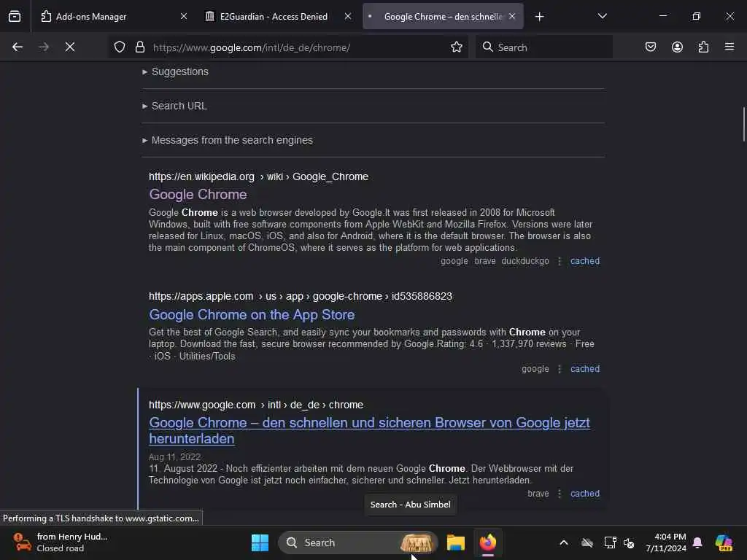Click the forward navigation arrow

pyautogui.click(x=44, y=47)
